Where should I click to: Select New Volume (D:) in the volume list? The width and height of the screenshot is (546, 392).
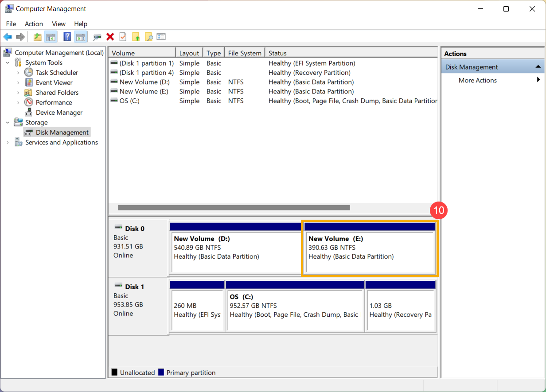[273, 82]
